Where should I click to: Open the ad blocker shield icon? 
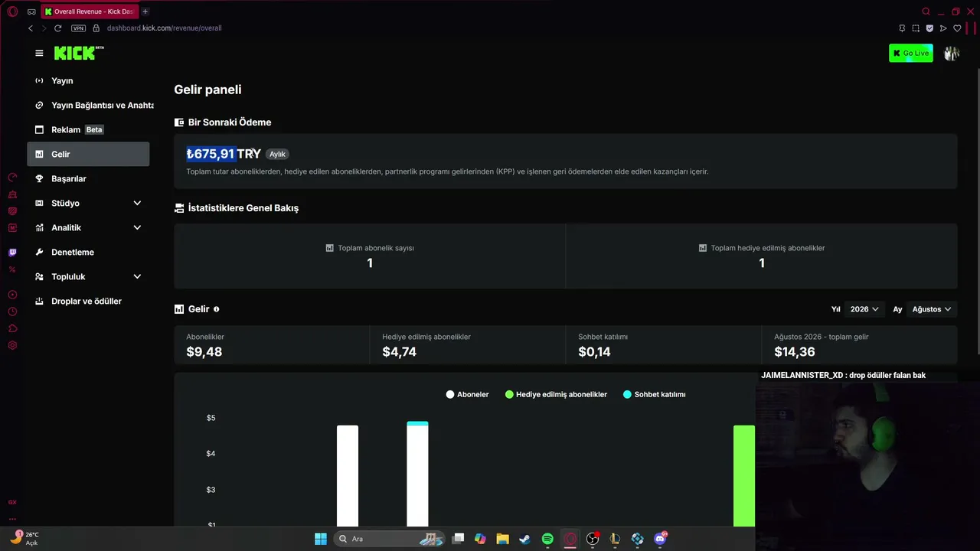click(x=929, y=28)
